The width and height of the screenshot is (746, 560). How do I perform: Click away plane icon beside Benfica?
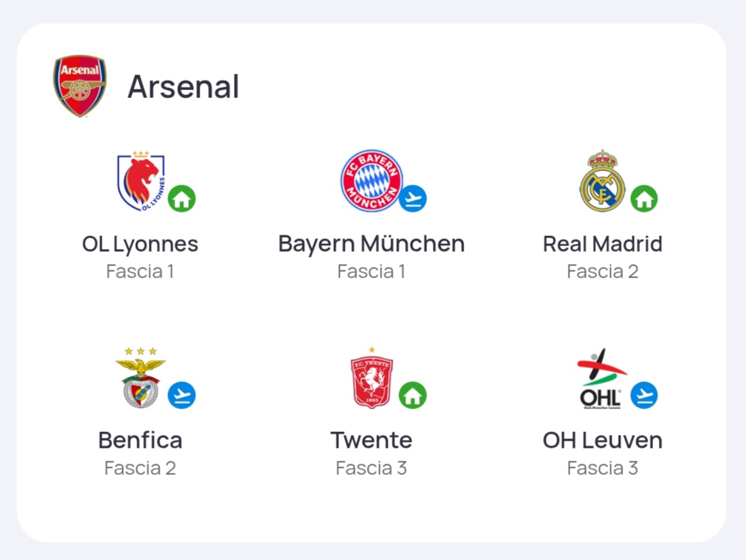tap(182, 395)
